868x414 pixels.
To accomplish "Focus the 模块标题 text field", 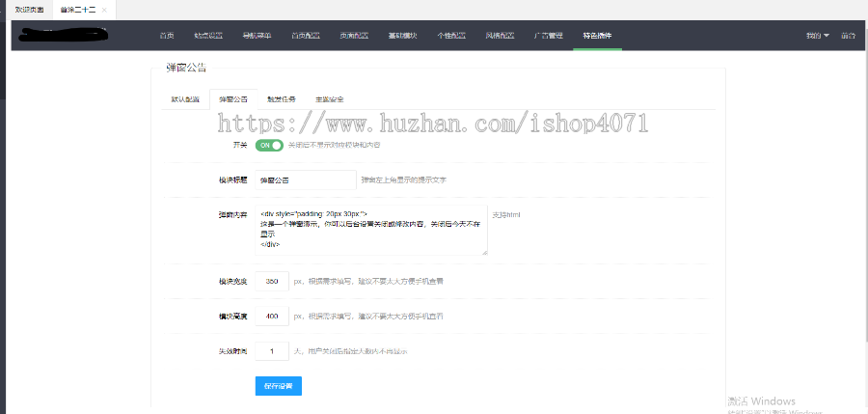I will click(x=305, y=180).
